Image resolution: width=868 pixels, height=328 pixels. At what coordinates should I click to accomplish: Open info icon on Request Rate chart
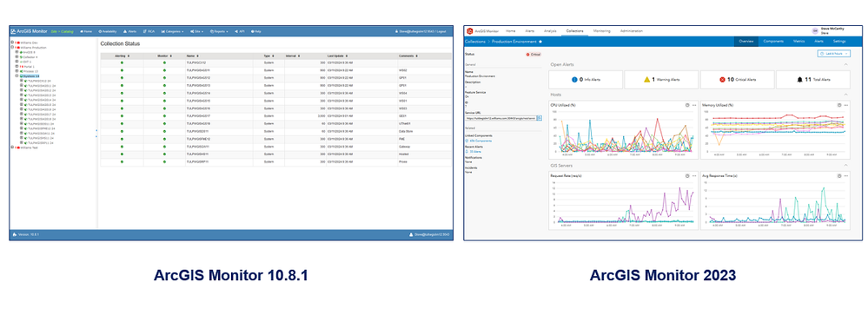(x=686, y=175)
